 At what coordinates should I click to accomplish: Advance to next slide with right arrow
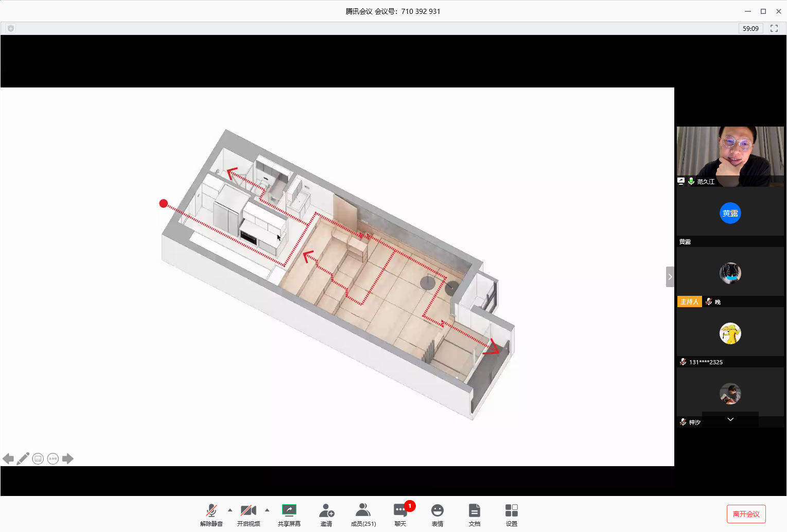(68, 458)
